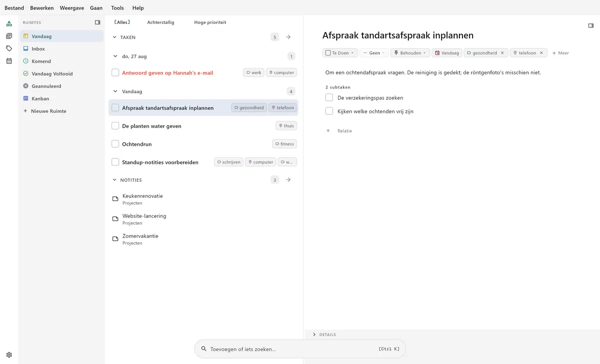Click Meer to add more fields

click(560, 53)
